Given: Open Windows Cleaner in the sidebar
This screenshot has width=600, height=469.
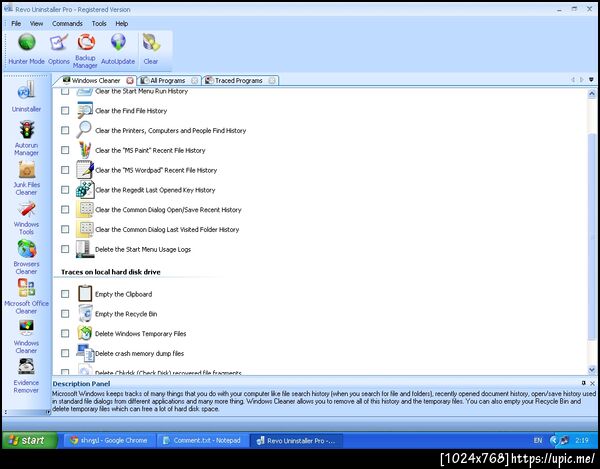Looking at the screenshot, I should click(26, 337).
